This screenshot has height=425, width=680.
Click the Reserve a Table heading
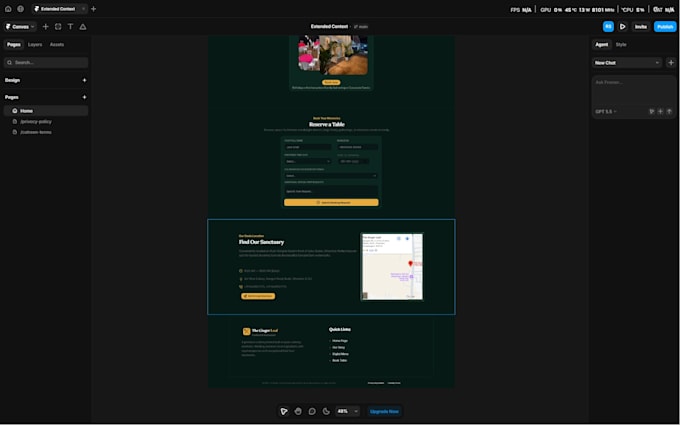(x=327, y=124)
